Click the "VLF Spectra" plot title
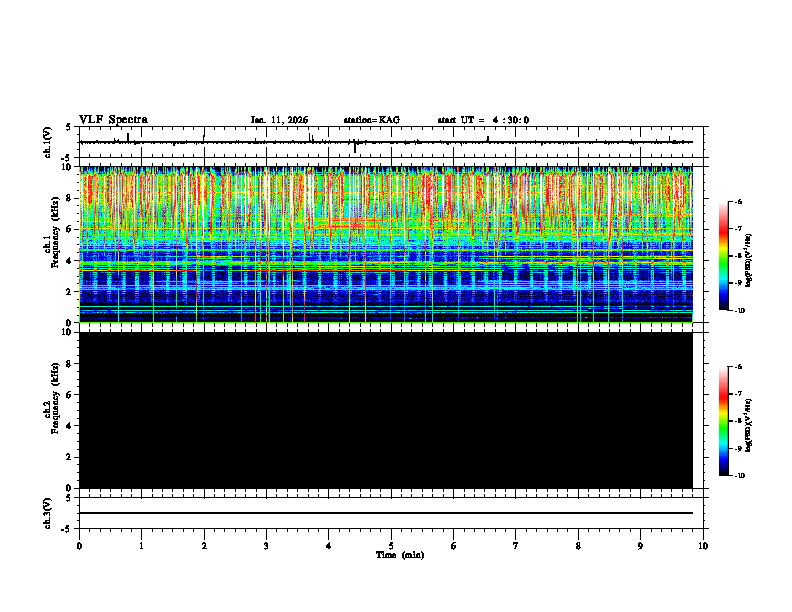Image resolution: width=792 pixels, height=612 pixels. pos(113,120)
